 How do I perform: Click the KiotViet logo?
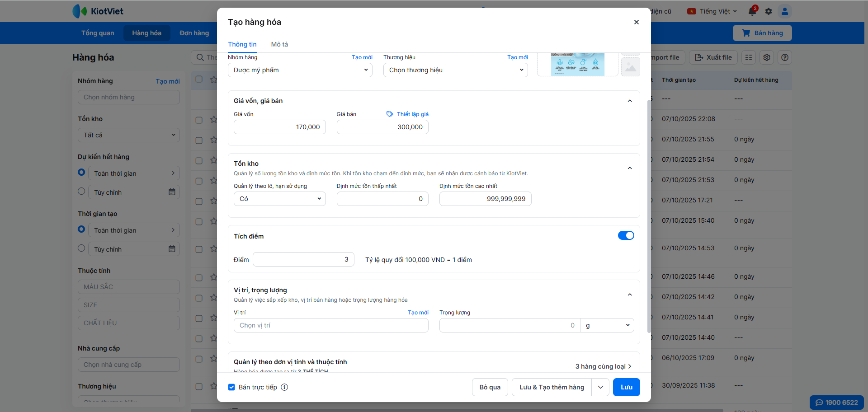98,11
